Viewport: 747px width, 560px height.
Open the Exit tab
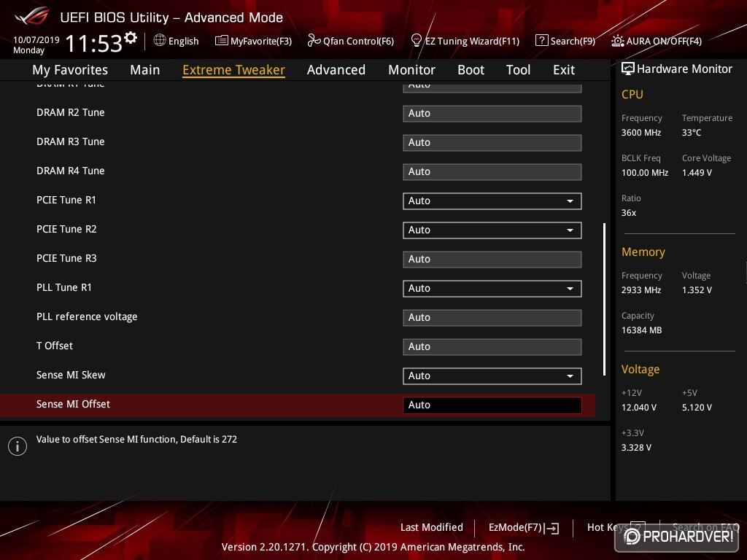(x=564, y=70)
